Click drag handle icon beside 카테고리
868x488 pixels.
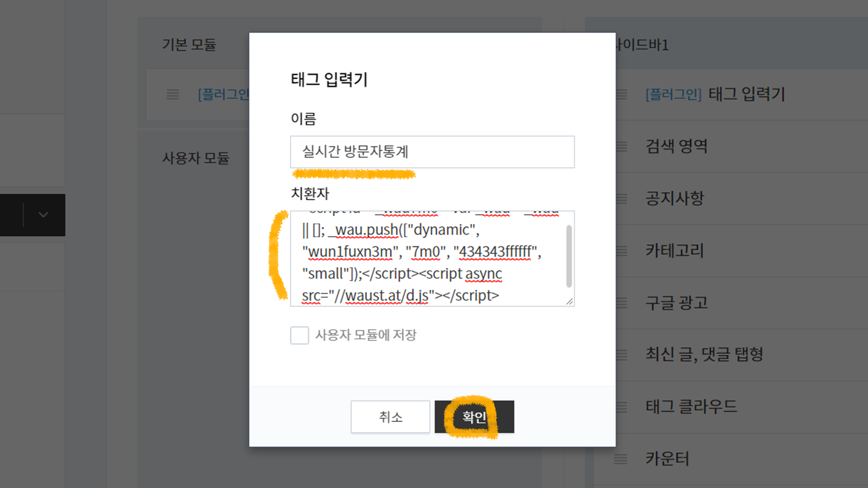tap(622, 251)
